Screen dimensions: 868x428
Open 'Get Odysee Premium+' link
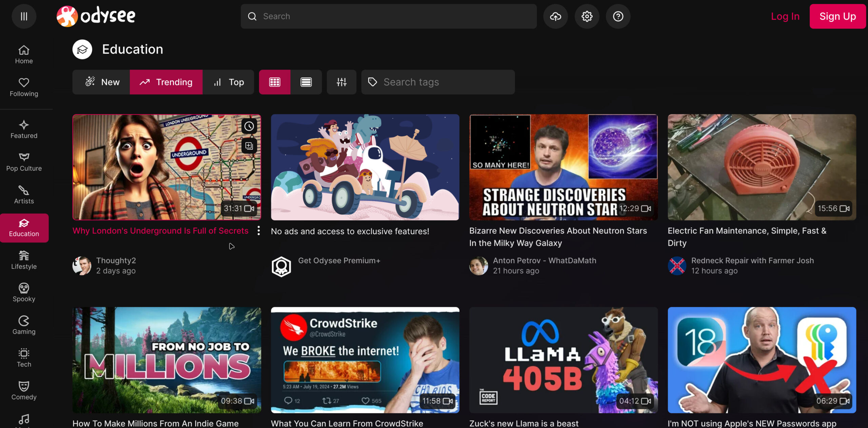tap(339, 260)
